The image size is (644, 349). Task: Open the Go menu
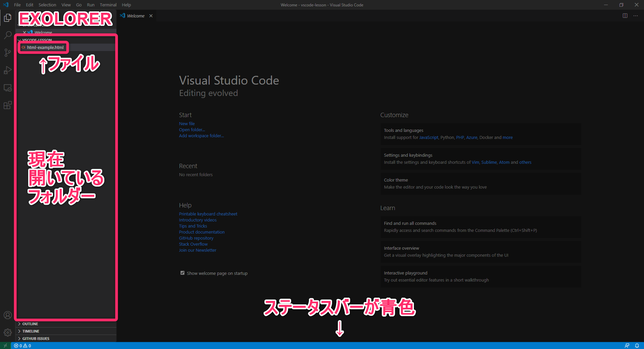(79, 5)
